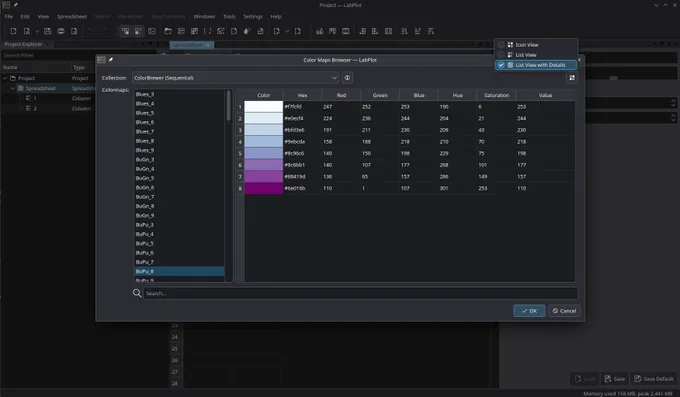Screen dimensions: 680x397
Task: Click the open folder toolbar icon
Action: tap(168, 31)
